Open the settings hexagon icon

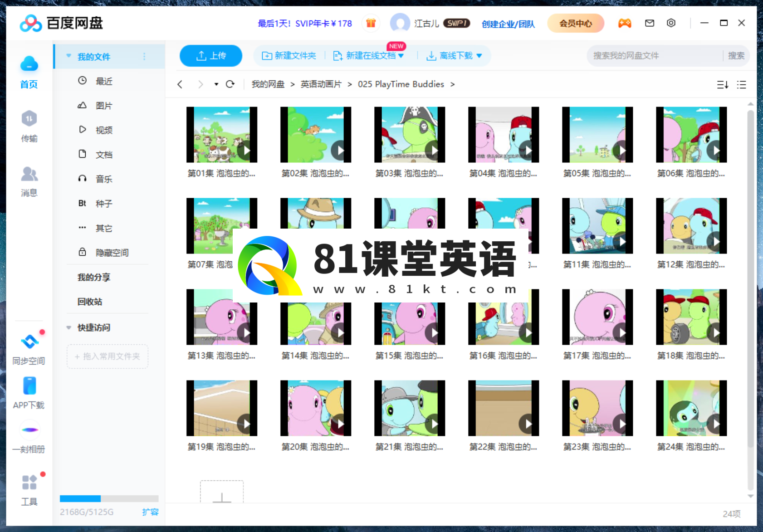671,23
